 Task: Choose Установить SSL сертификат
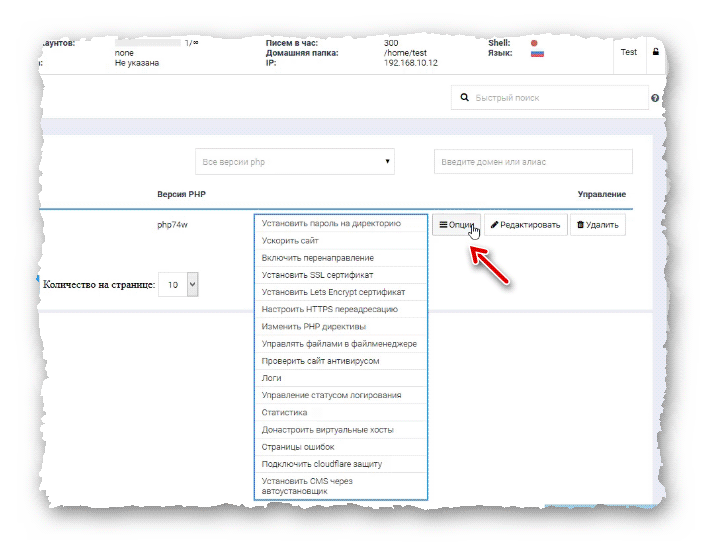[340, 275]
